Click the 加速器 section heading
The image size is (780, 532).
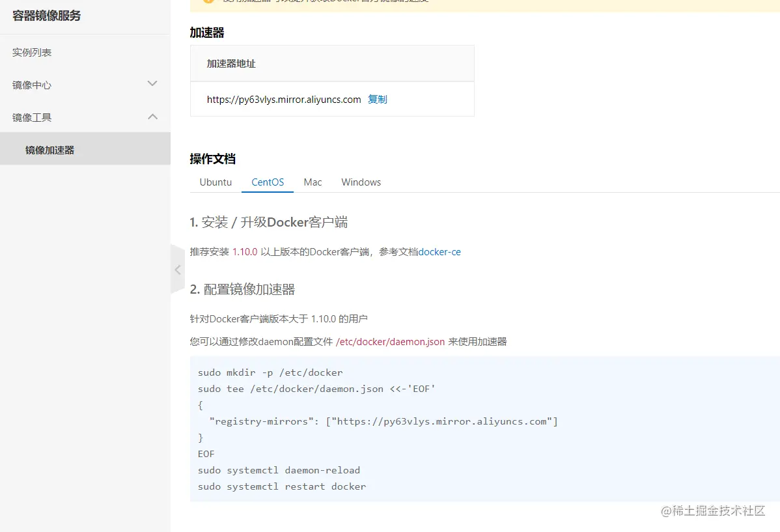207,33
